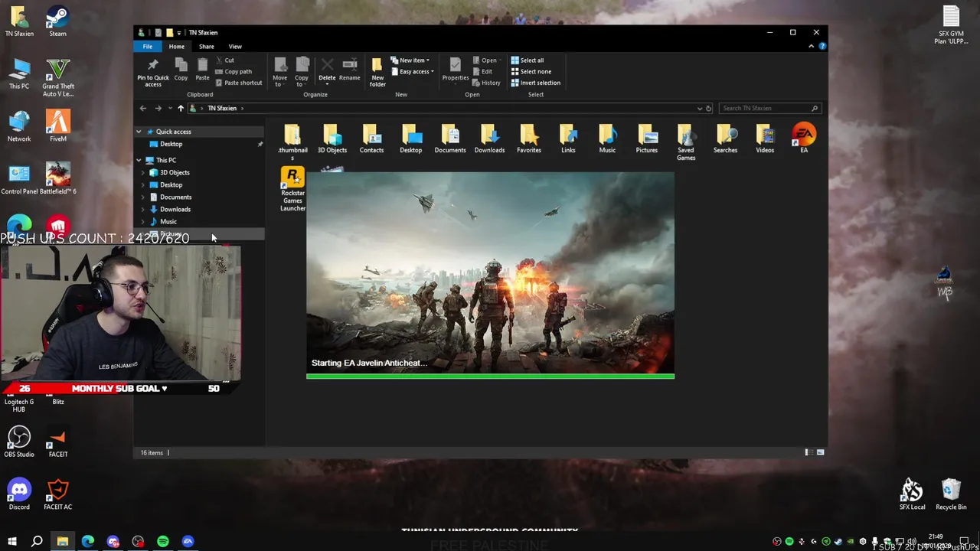Image resolution: width=980 pixels, height=551 pixels.
Task: Click the OBS Studio desktop icon
Action: (x=19, y=442)
